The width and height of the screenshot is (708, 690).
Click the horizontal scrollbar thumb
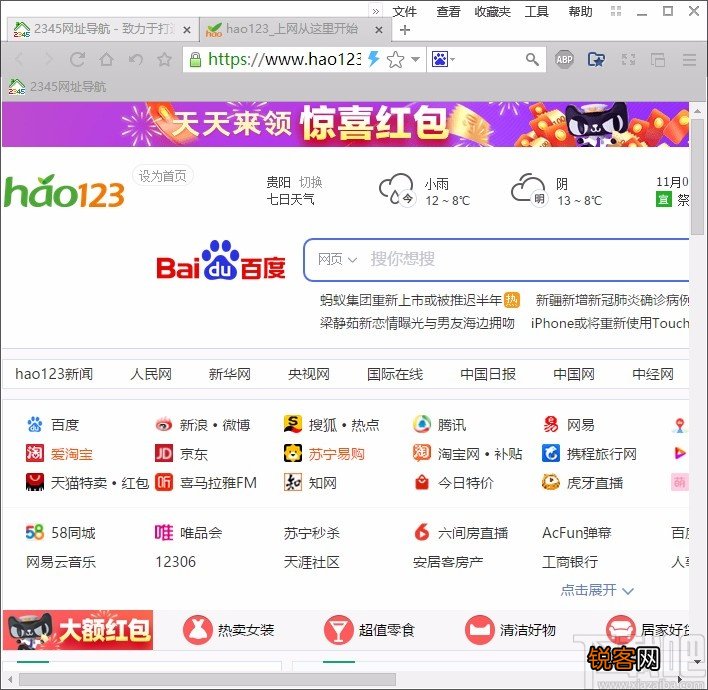click(208, 679)
